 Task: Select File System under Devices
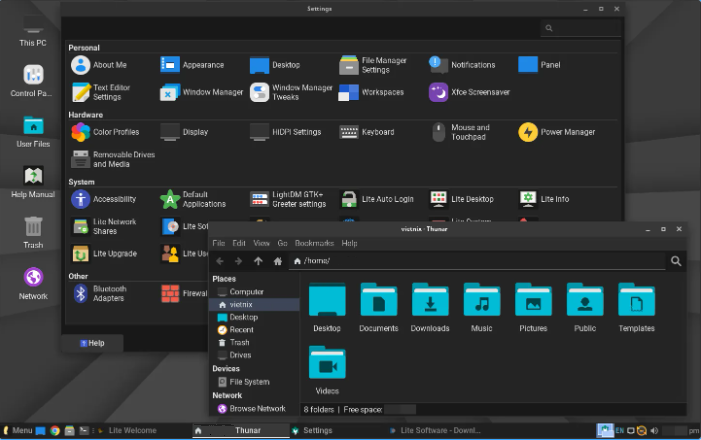point(254,382)
